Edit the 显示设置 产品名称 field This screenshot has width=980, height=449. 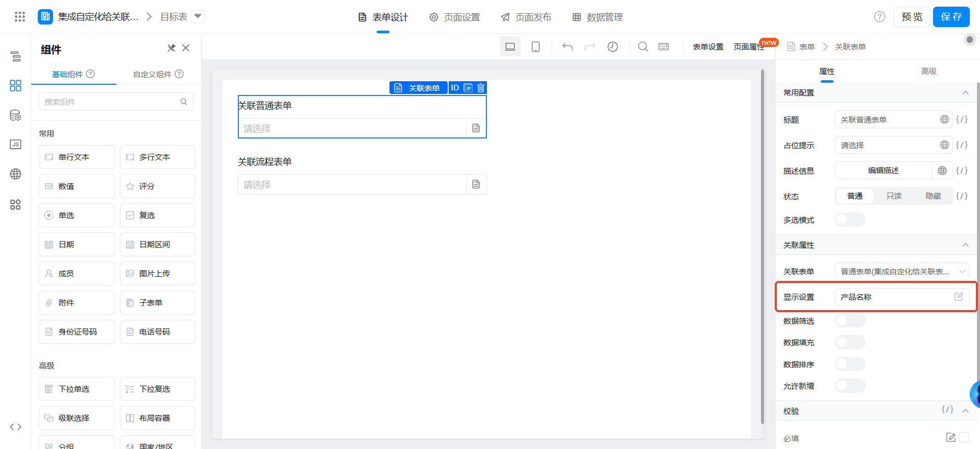pos(902,297)
